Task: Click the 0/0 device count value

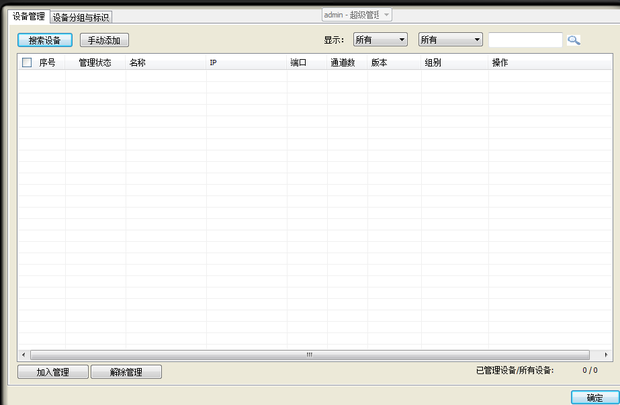Action: tap(590, 370)
